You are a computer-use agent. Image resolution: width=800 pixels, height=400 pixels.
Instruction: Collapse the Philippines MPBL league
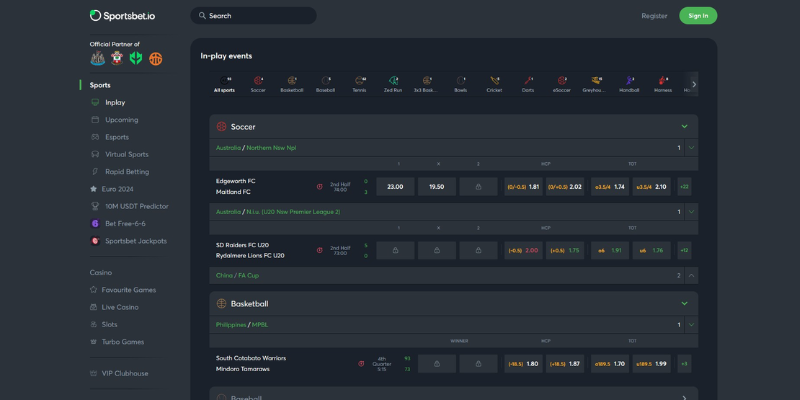[x=691, y=324]
